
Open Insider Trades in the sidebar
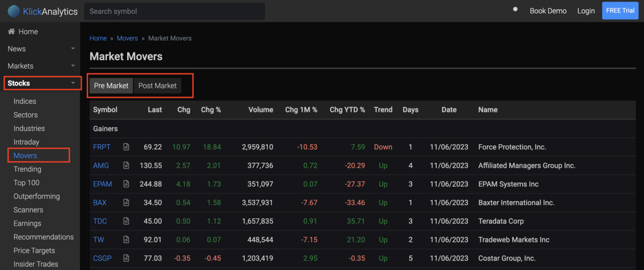click(36, 264)
